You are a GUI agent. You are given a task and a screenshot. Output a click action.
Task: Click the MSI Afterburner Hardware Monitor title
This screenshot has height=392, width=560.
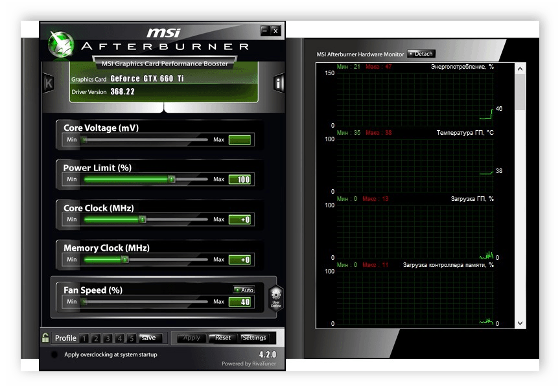coord(360,54)
